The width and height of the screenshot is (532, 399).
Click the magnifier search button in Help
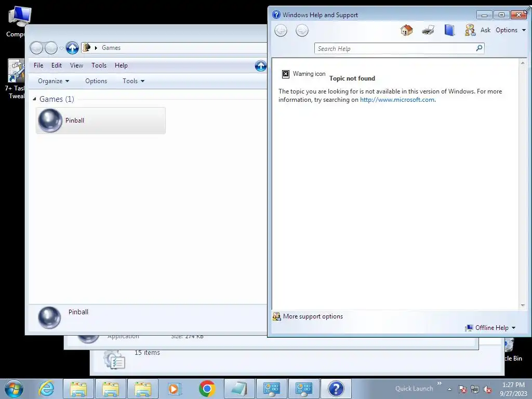pos(479,48)
